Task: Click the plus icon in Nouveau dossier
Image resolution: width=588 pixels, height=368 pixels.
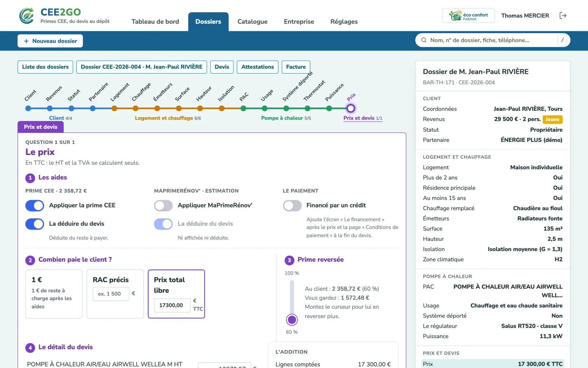Action: [x=26, y=41]
